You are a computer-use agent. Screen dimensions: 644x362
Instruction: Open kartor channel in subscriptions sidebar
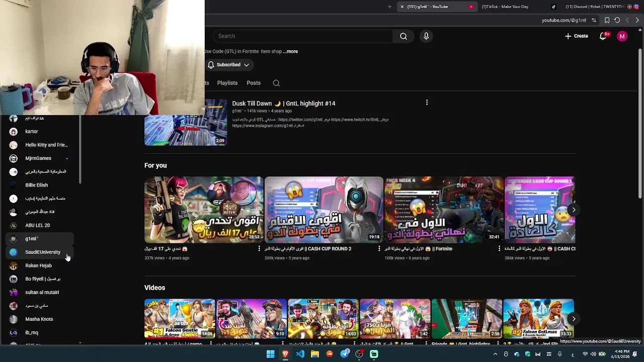(40, 131)
